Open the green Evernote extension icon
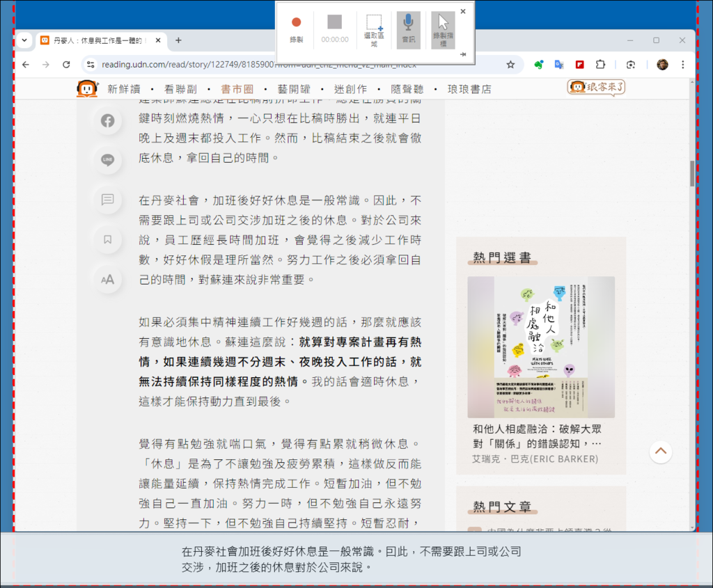Viewport: 713px width, 588px height. pyautogui.click(x=539, y=65)
